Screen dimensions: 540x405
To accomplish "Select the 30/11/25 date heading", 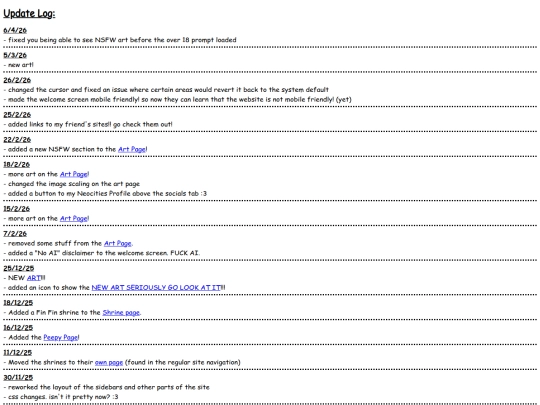I will click(18, 377).
